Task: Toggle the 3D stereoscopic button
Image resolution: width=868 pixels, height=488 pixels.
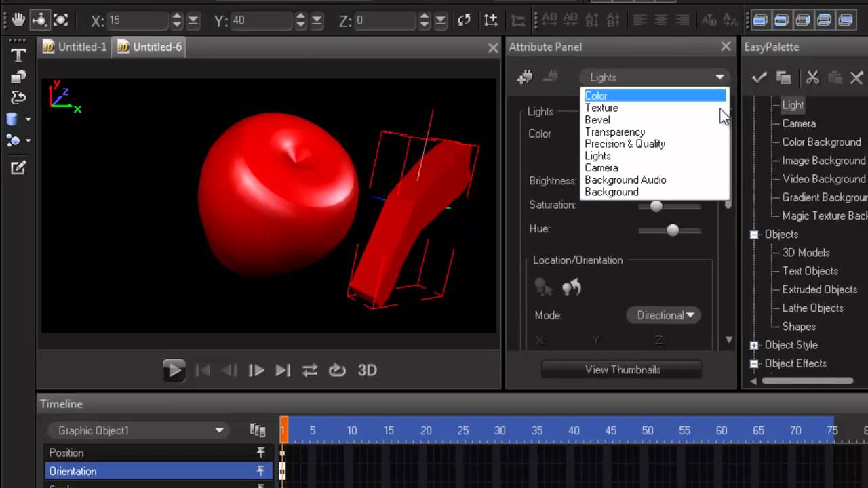Action: (x=367, y=370)
